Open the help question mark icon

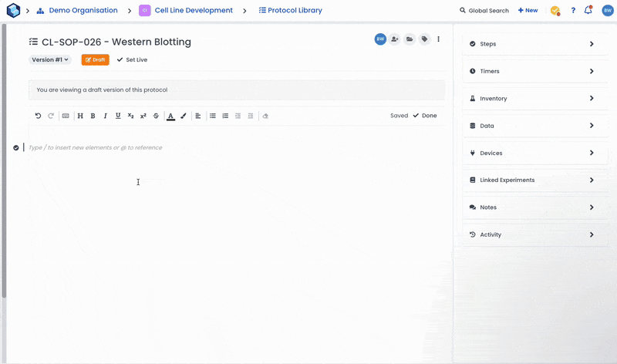573,11
